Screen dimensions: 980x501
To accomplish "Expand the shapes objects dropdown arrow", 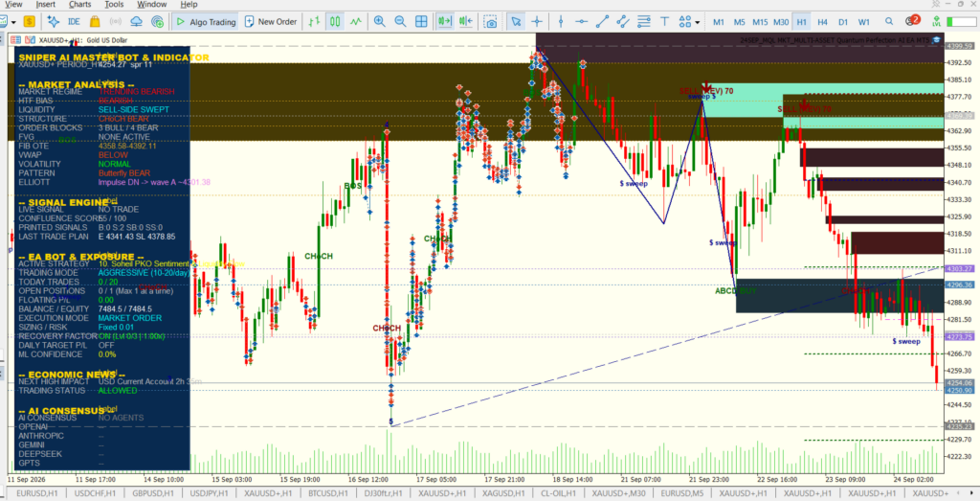I will tap(698, 23).
